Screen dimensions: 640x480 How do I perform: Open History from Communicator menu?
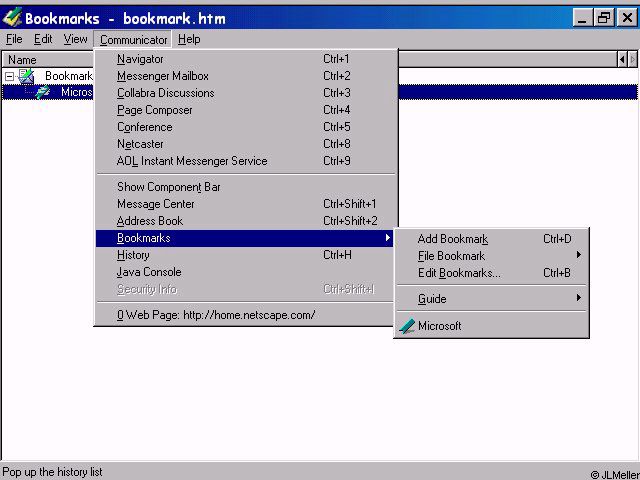[246, 255]
